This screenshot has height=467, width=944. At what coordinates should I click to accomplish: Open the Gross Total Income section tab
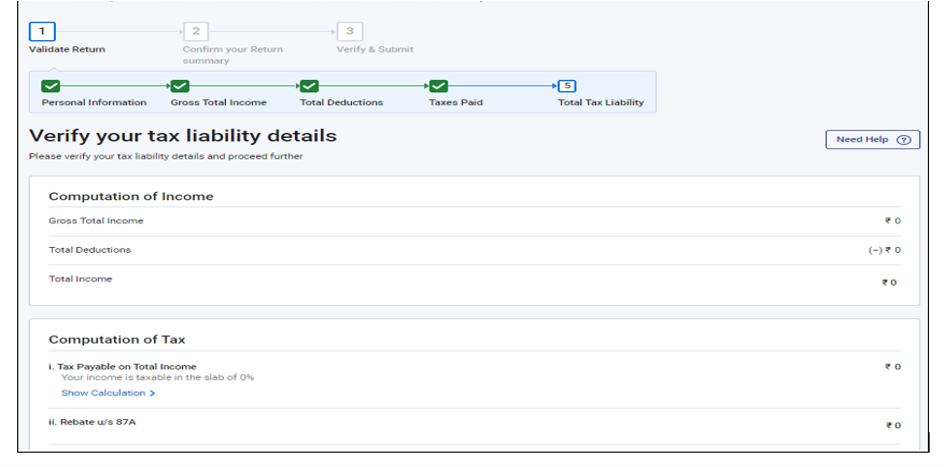click(218, 102)
